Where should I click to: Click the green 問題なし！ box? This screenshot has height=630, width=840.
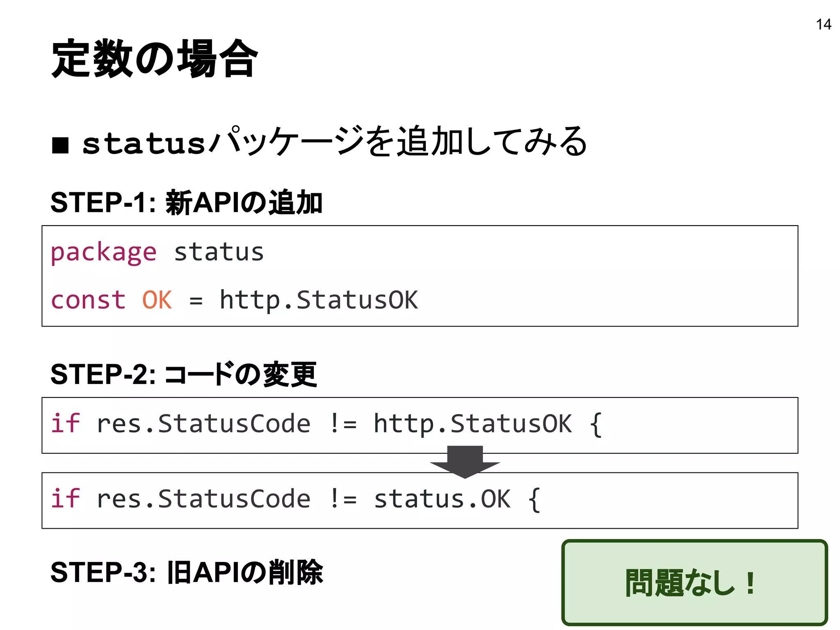point(694,582)
